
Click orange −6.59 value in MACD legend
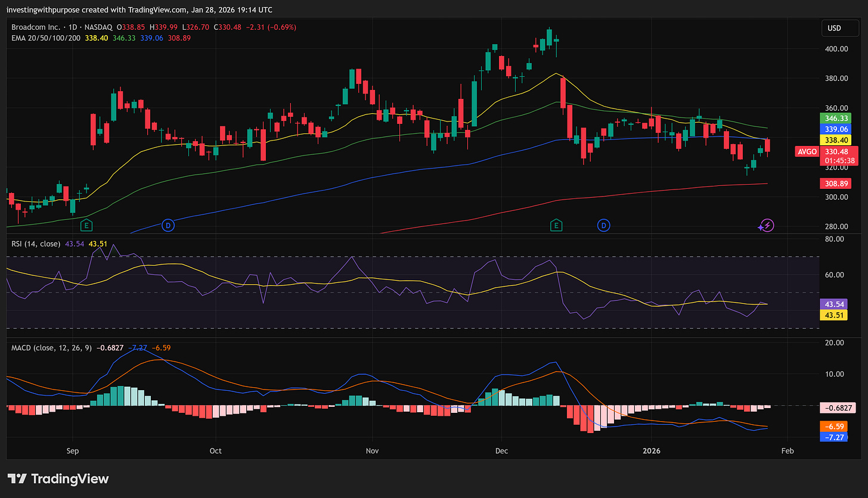click(x=160, y=347)
